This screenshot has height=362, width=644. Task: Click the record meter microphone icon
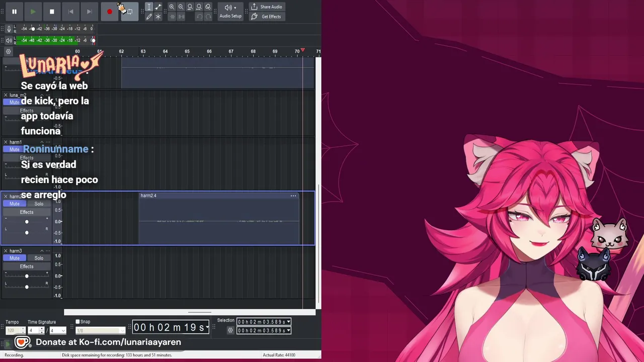(9, 29)
